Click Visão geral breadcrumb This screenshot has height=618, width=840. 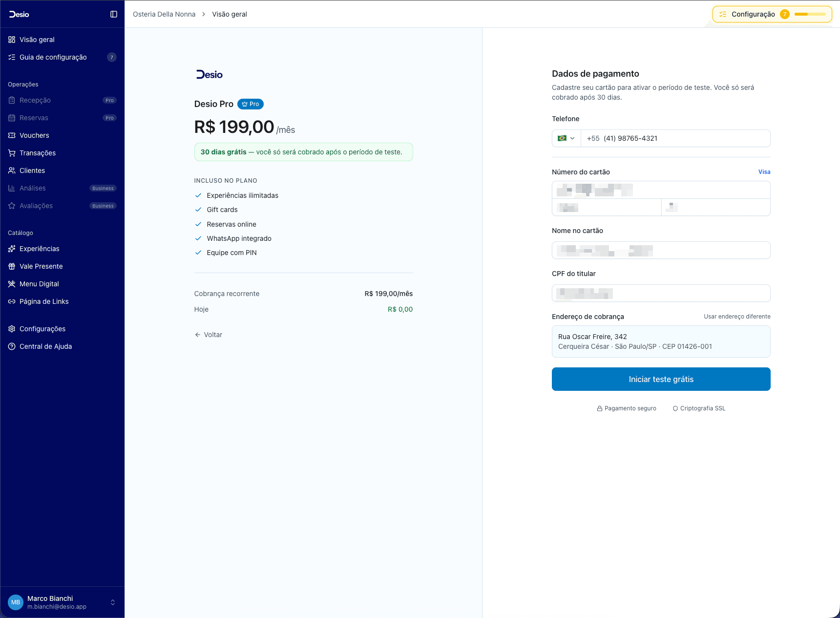230,14
